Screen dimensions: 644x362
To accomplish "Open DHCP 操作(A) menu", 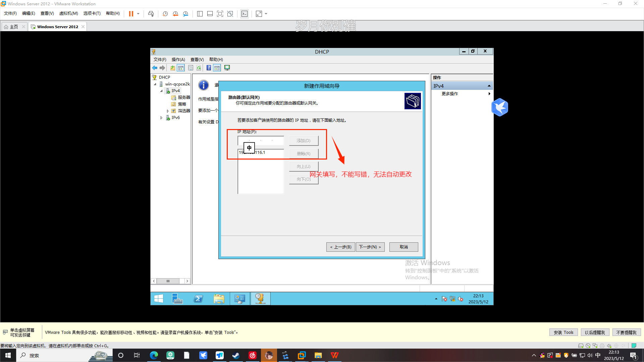I will (x=178, y=60).
